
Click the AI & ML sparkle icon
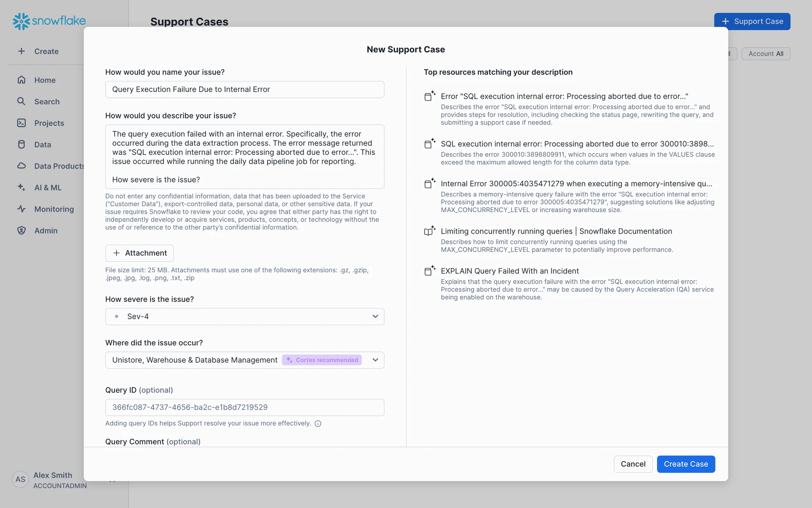[22, 188]
